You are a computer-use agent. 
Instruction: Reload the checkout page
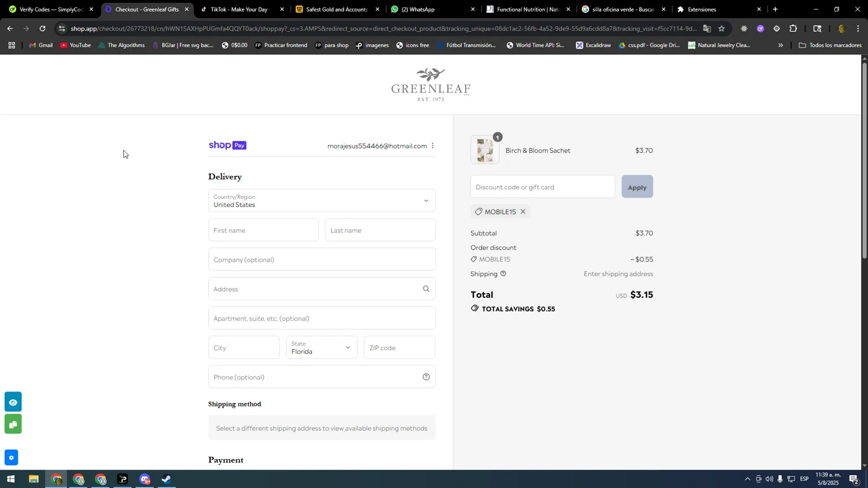(42, 28)
